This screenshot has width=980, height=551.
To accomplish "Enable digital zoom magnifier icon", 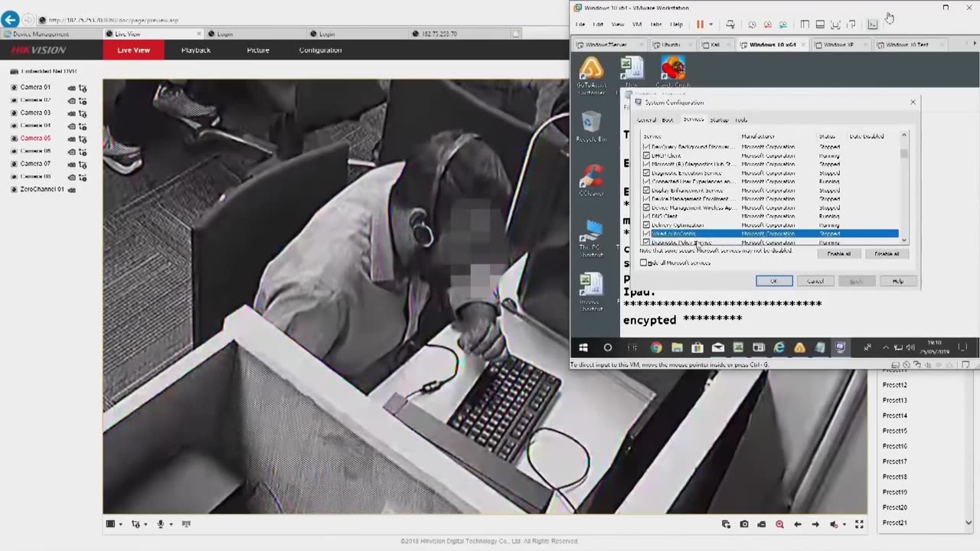I will point(779,524).
